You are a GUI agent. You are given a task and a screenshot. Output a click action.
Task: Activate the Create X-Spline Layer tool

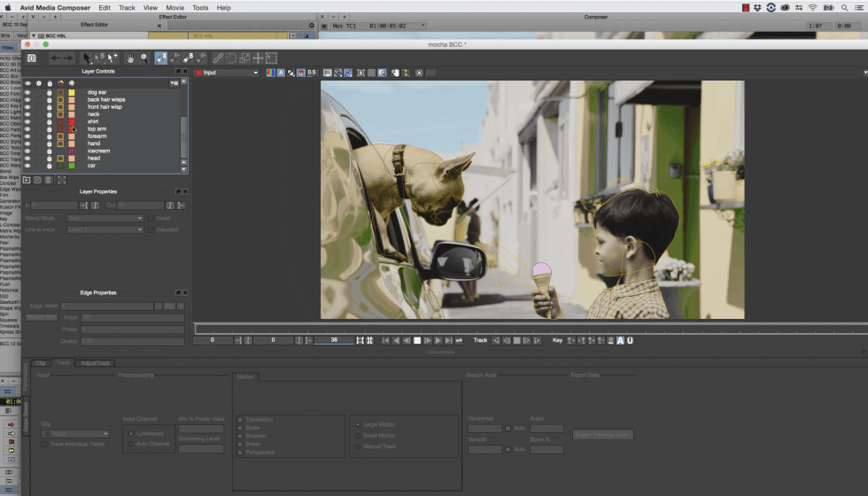click(x=161, y=58)
